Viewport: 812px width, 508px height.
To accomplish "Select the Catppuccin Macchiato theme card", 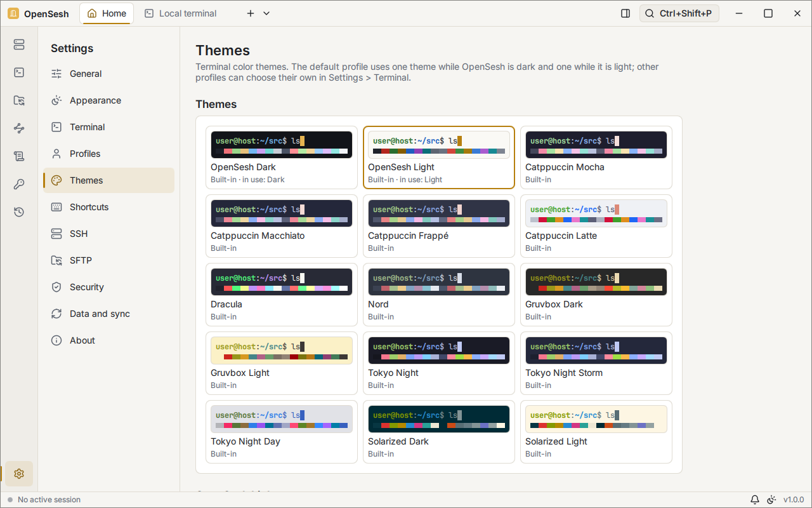I will point(282,226).
